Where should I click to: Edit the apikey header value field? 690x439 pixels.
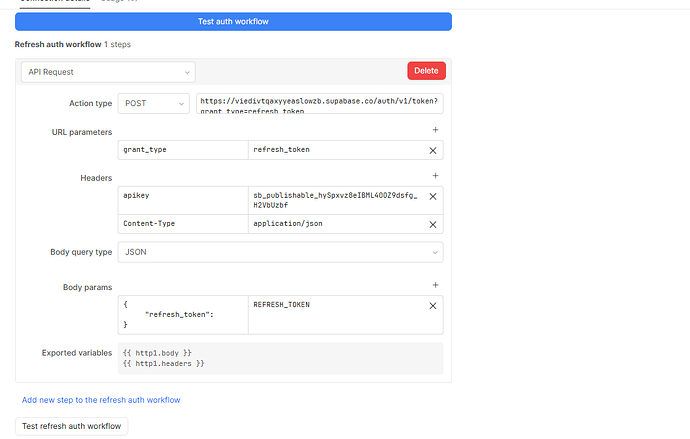[x=335, y=200]
